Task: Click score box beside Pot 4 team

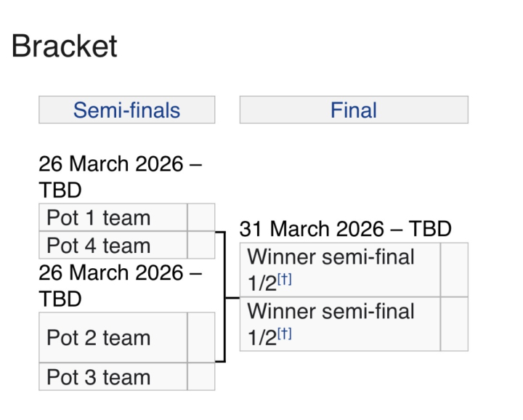Action: 201,245
